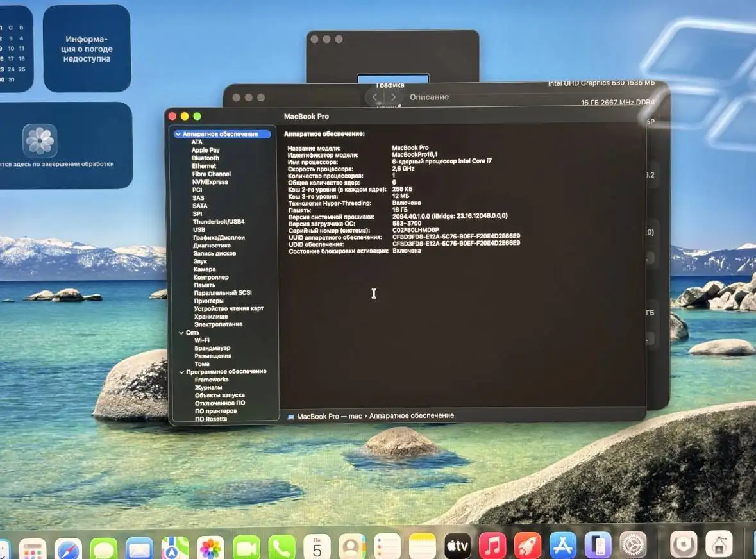756x559 pixels.
Task: Select Электропитание in the sidebar
Action: (x=218, y=324)
